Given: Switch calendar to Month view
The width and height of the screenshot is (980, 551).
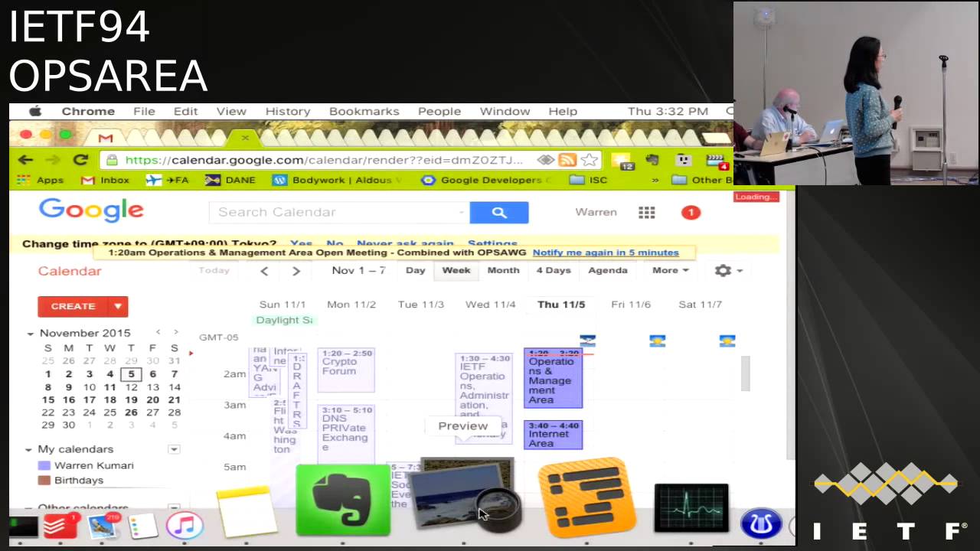Looking at the screenshot, I should point(503,270).
